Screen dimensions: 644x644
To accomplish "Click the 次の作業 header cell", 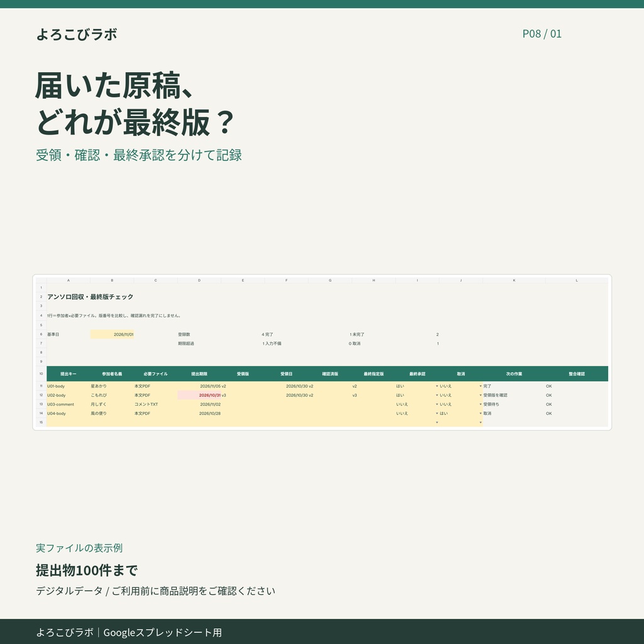I will coord(514,374).
